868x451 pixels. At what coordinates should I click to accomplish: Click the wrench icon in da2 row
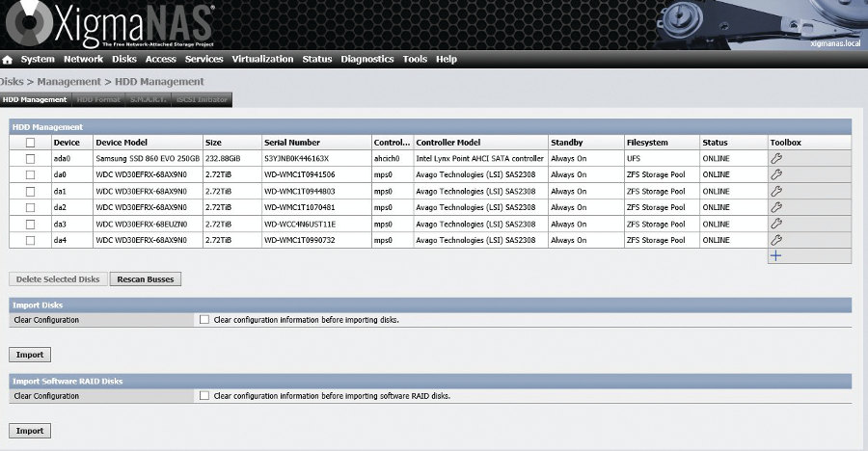pos(776,207)
